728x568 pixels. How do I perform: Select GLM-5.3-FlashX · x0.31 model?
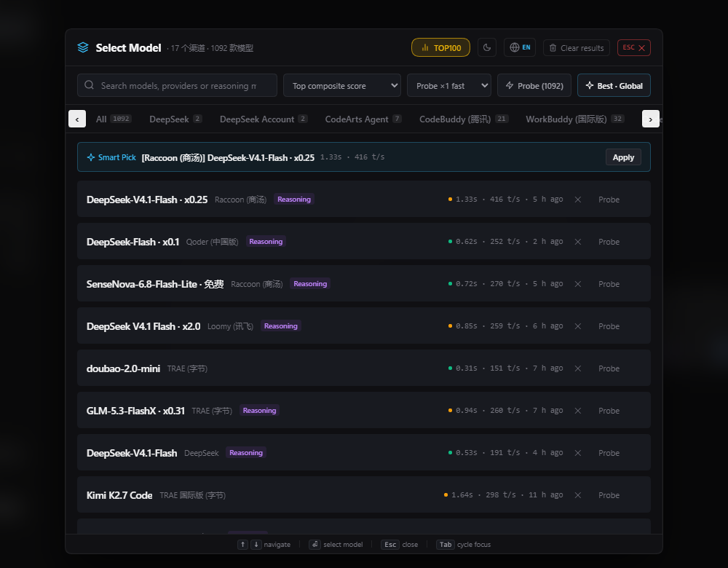point(364,411)
